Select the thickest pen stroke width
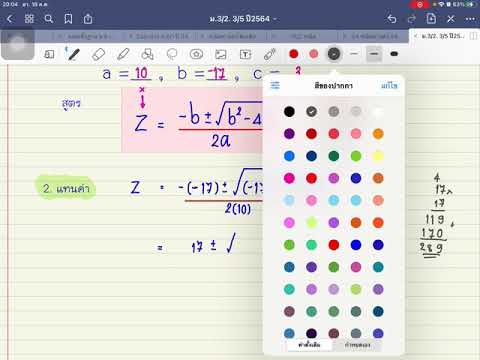Screen dimensions: 480x360 coord(394,54)
